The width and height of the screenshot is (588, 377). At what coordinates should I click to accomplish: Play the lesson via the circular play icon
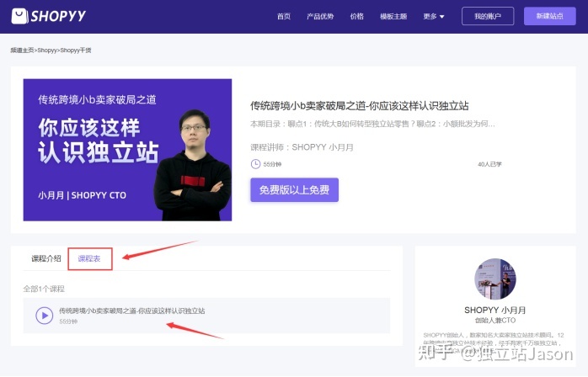coord(45,316)
